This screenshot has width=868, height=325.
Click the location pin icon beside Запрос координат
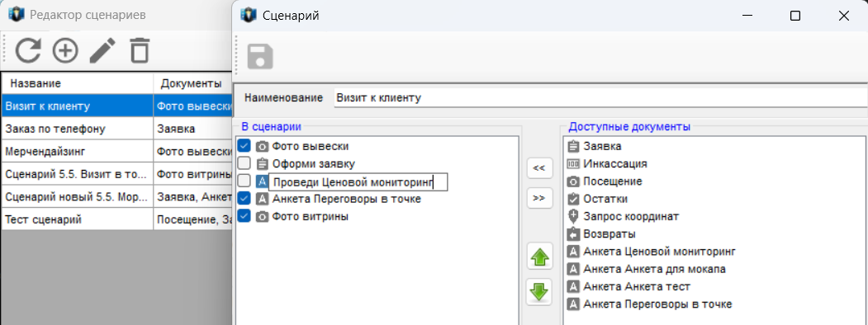click(573, 217)
